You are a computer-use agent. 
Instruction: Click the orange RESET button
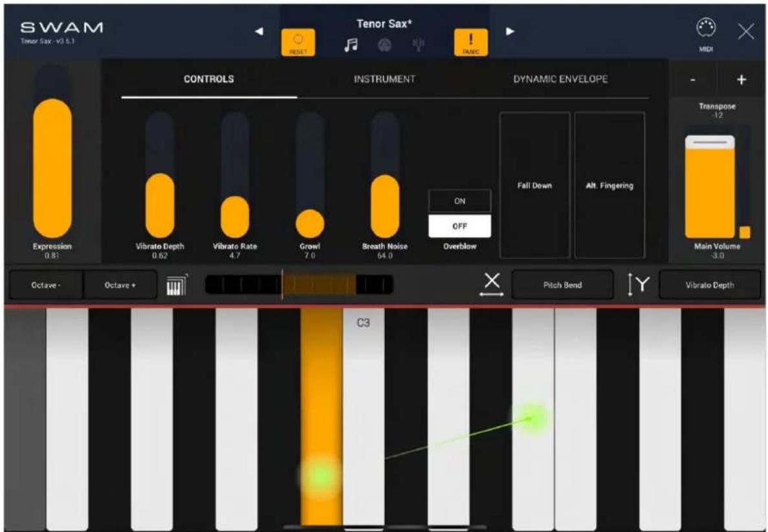[298, 43]
